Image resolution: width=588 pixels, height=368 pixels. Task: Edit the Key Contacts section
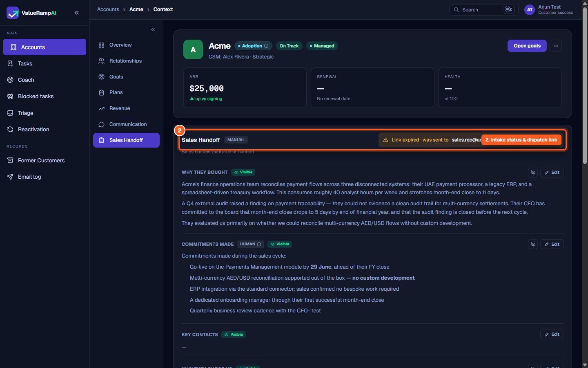click(x=552, y=334)
